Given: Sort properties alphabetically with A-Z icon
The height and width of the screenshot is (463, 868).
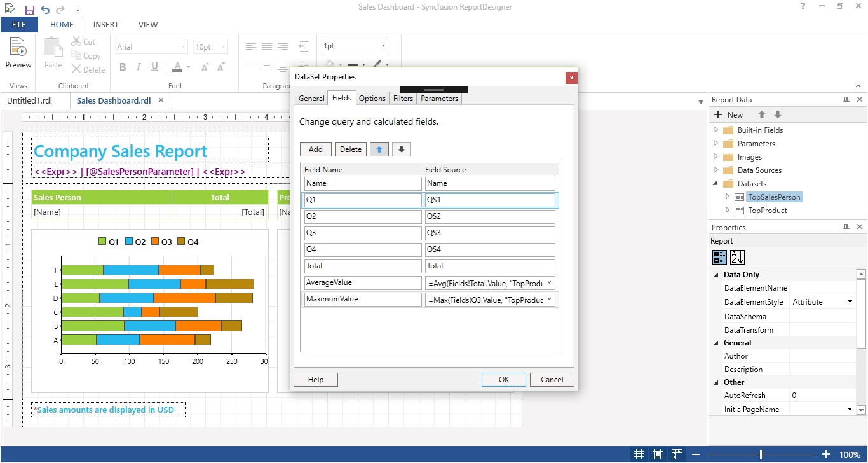Looking at the screenshot, I should [x=737, y=257].
